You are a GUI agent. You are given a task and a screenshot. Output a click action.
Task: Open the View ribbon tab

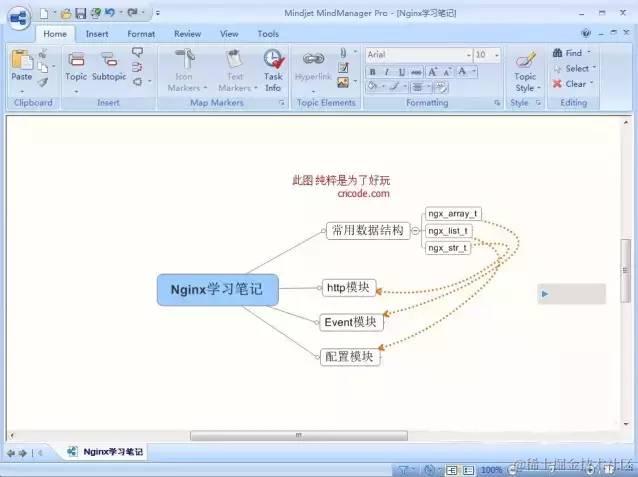point(229,34)
